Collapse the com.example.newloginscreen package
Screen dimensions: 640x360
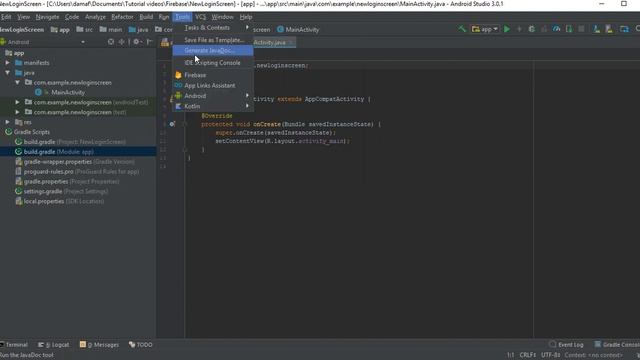(17, 82)
